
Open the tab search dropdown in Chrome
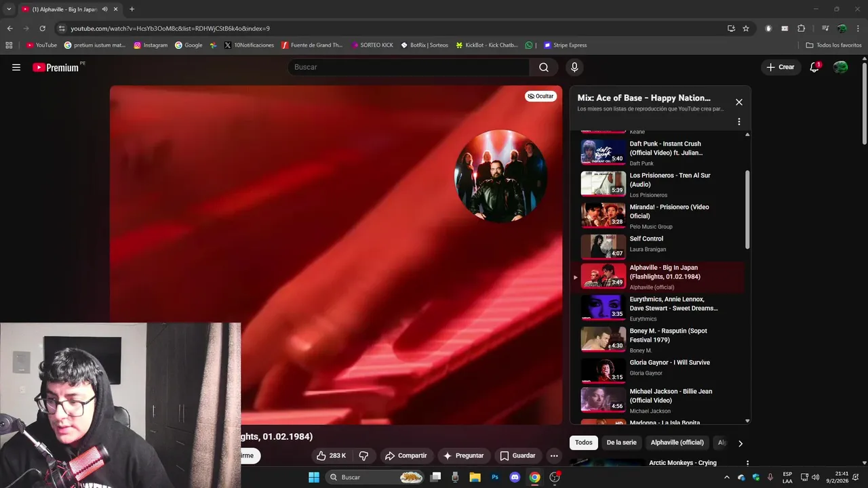point(9,9)
